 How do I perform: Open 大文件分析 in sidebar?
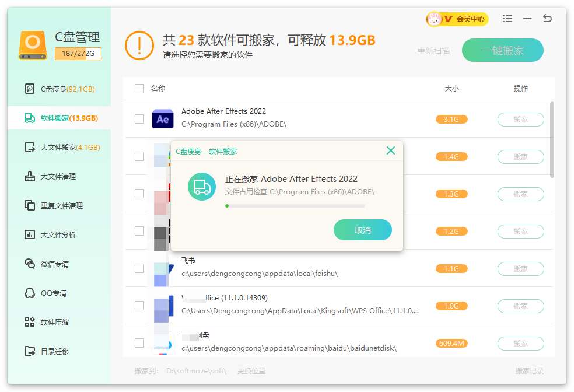click(x=60, y=235)
